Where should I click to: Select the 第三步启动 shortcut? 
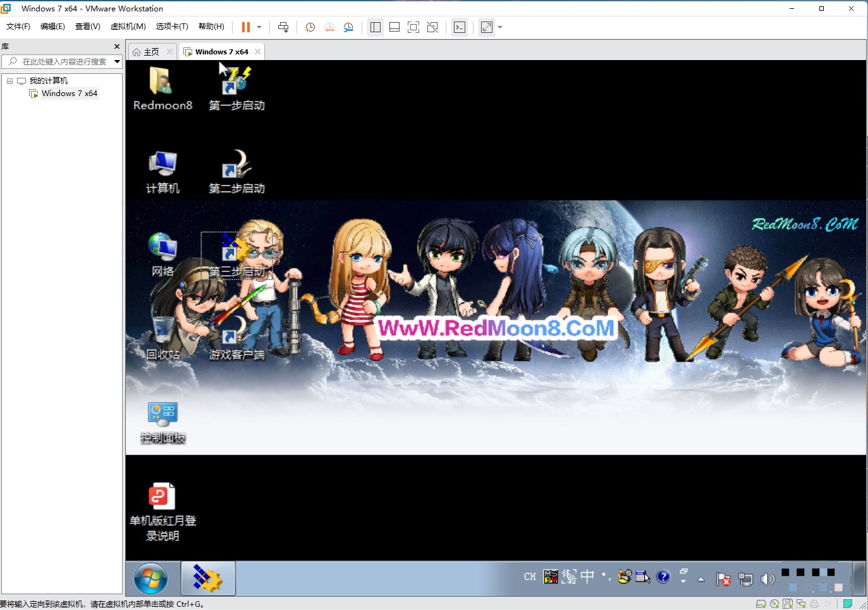coord(236,255)
